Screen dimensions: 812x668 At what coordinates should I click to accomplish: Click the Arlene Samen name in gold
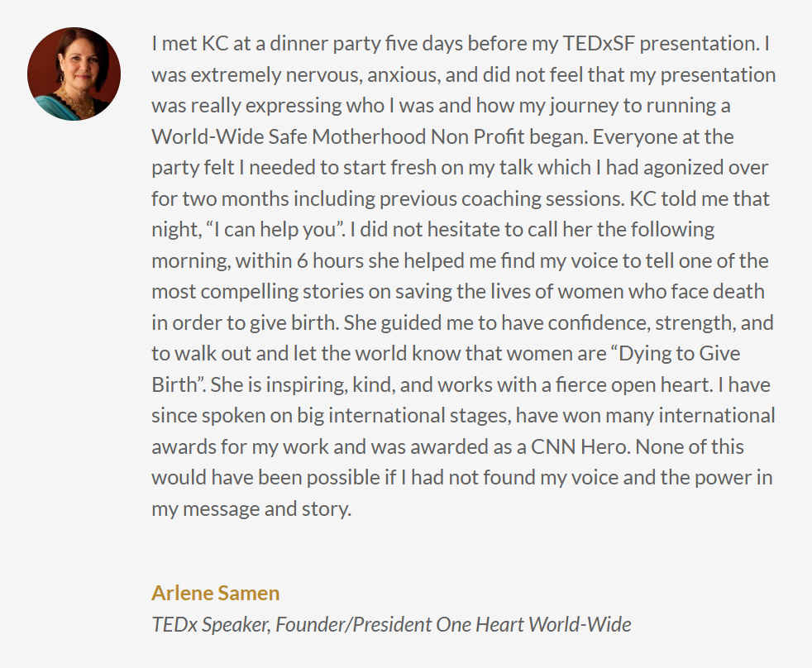[x=216, y=593]
